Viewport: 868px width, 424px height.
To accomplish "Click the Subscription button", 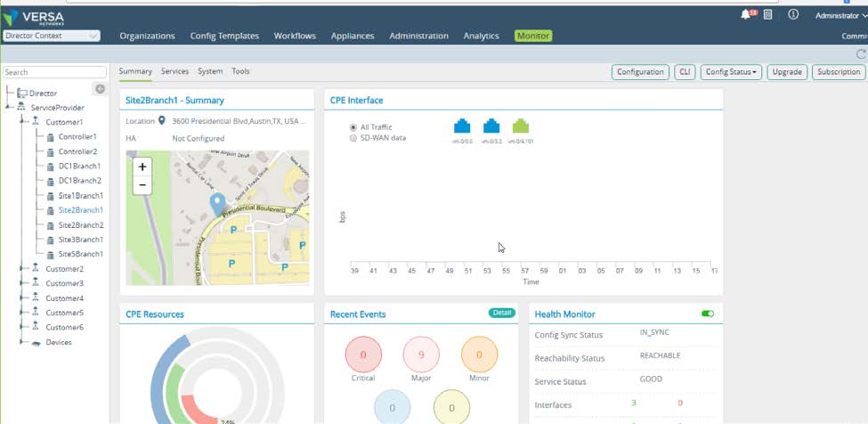I will [839, 72].
